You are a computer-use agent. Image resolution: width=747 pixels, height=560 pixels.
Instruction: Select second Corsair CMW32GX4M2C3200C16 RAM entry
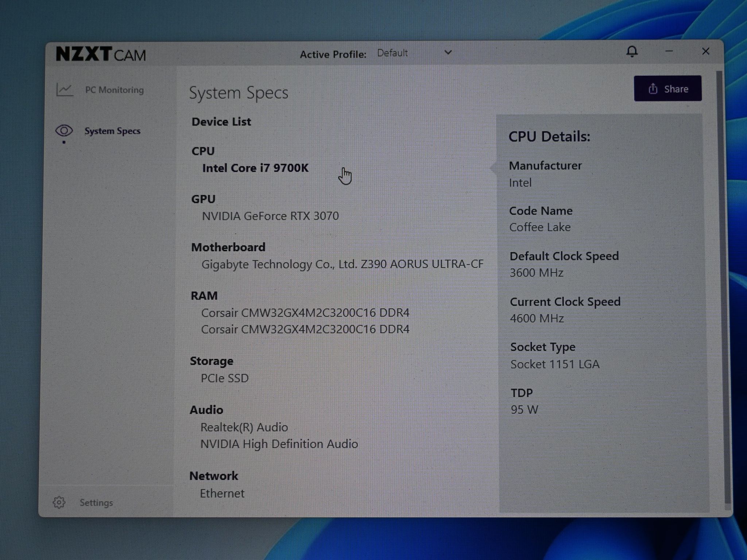(305, 329)
